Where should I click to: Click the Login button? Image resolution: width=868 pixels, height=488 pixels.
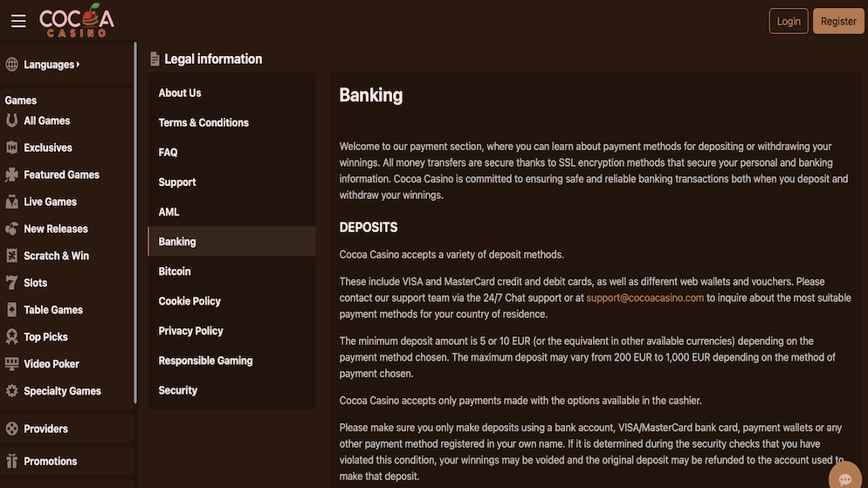click(788, 21)
